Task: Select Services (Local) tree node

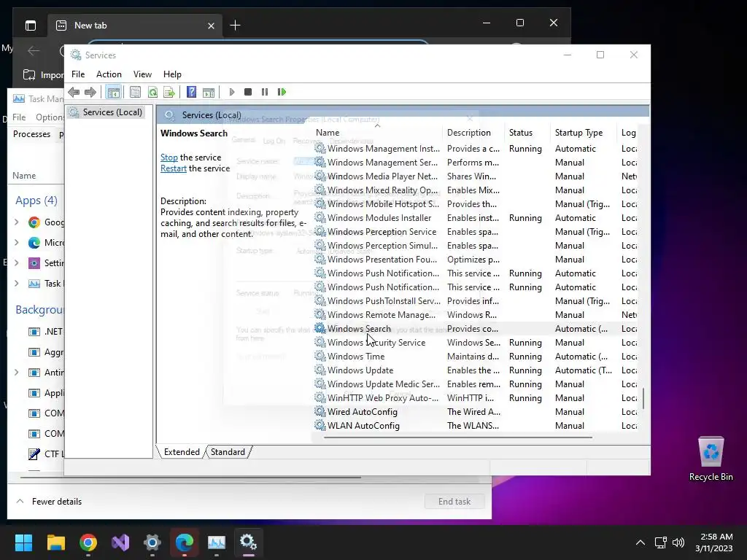Action: (112, 112)
